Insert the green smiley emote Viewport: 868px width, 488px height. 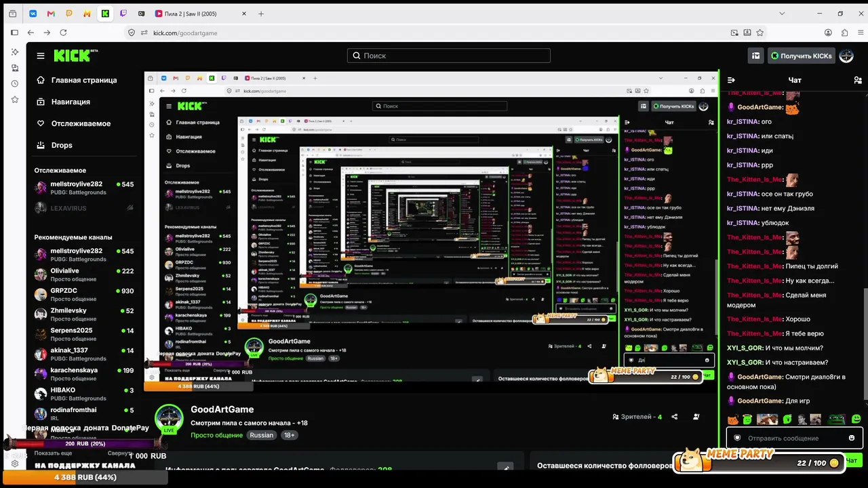click(x=856, y=420)
